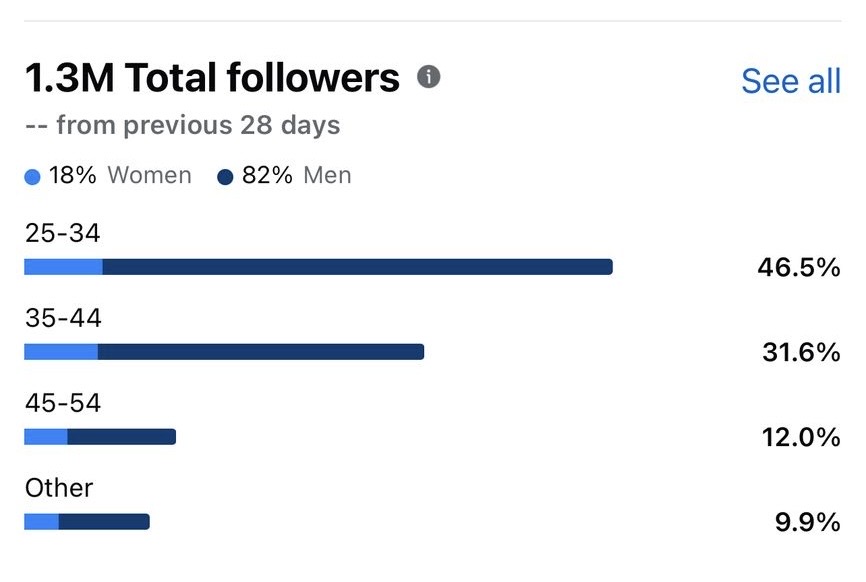
Task: Click the info icon beside Total followers
Action: [x=429, y=77]
